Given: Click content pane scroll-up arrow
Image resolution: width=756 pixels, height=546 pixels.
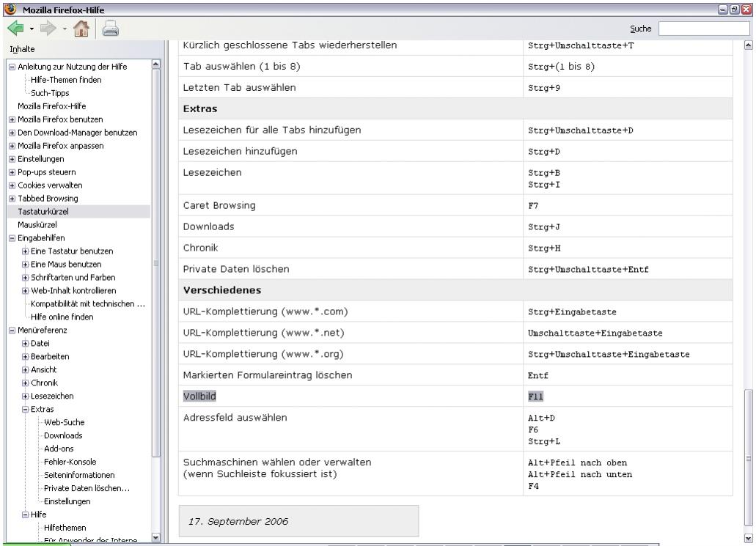Looking at the screenshot, I should pos(748,45).
